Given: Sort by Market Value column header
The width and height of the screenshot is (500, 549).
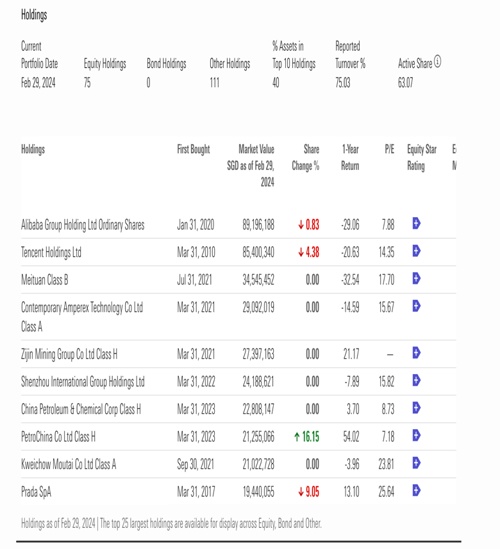Looking at the screenshot, I should [x=251, y=166].
